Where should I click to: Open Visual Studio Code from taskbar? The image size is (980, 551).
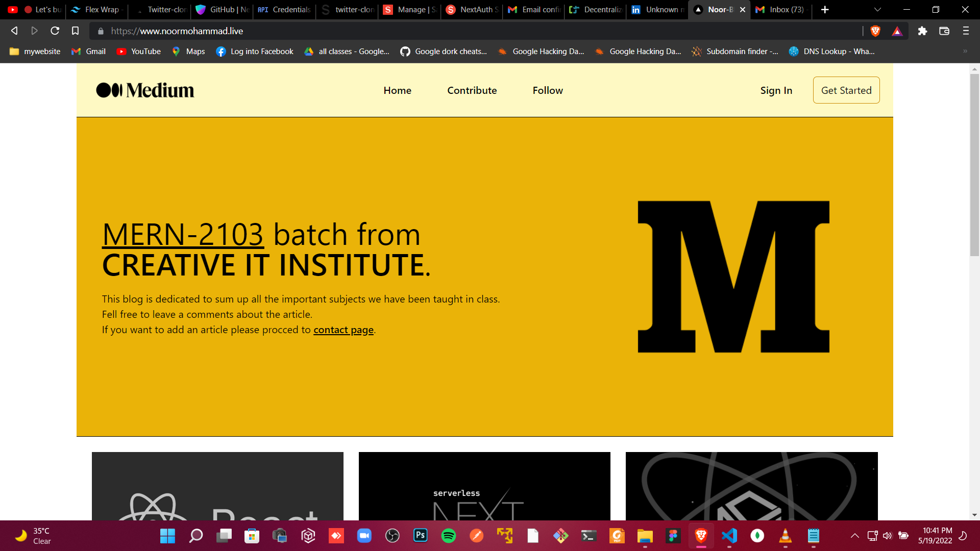click(x=729, y=536)
